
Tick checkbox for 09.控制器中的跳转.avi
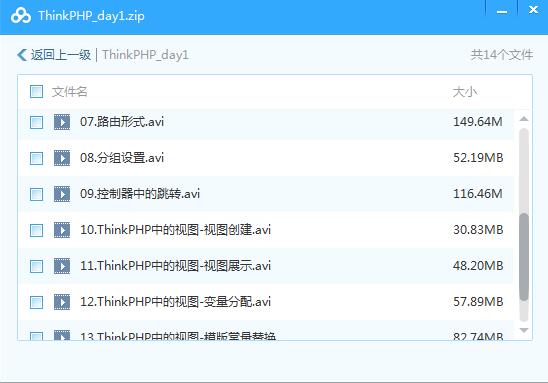click(36, 194)
